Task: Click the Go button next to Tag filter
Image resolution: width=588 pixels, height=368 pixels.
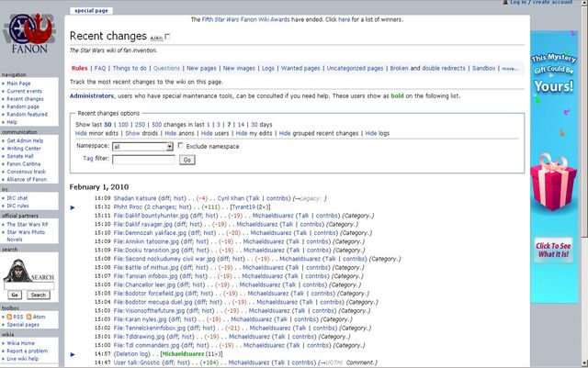Action: tap(187, 160)
